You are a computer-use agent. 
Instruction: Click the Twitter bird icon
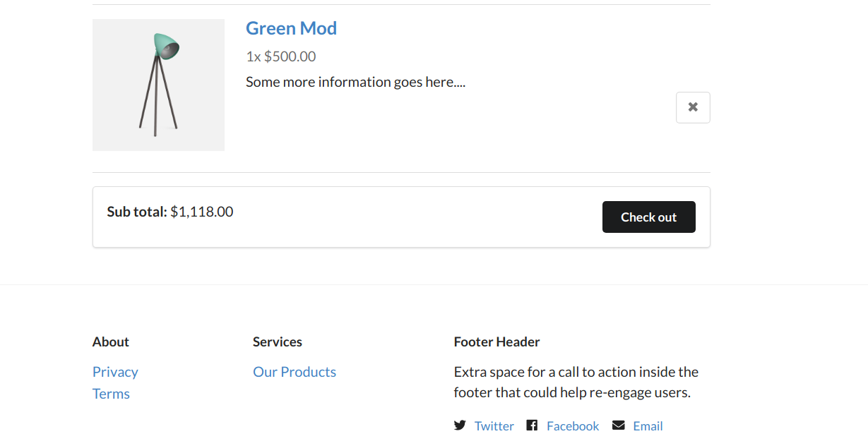460,425
